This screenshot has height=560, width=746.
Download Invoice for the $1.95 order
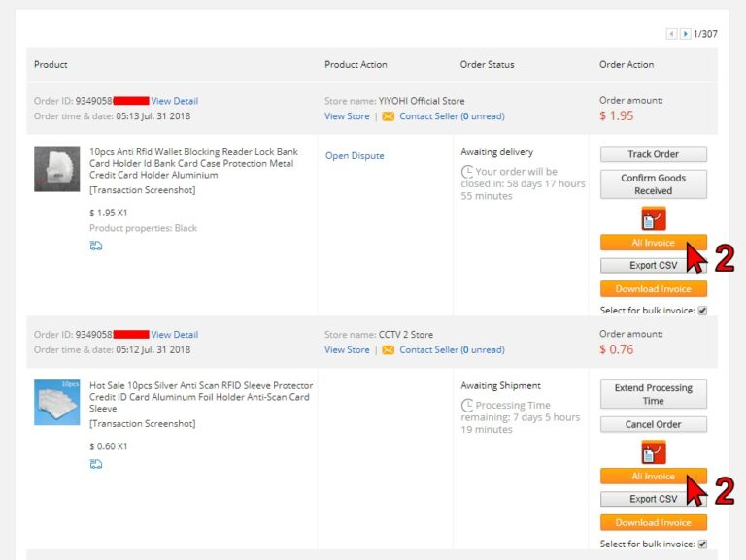pos(653,289)
